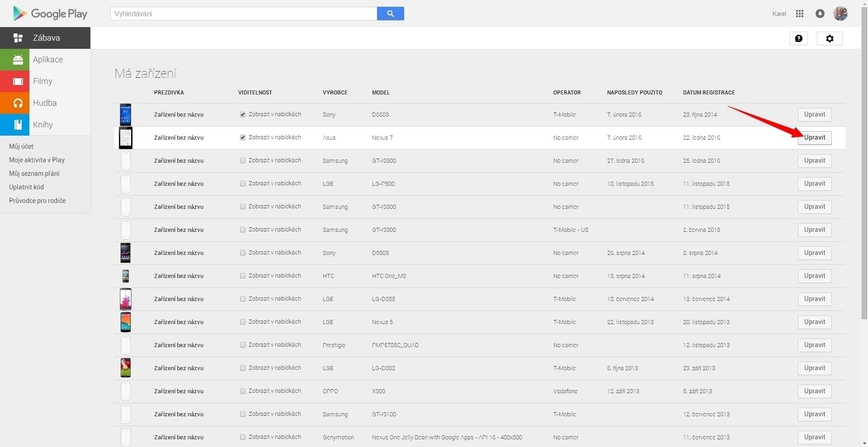Open Moje aktivita v Play
Viewport: 868px width, 447px height.
[37, 160]
